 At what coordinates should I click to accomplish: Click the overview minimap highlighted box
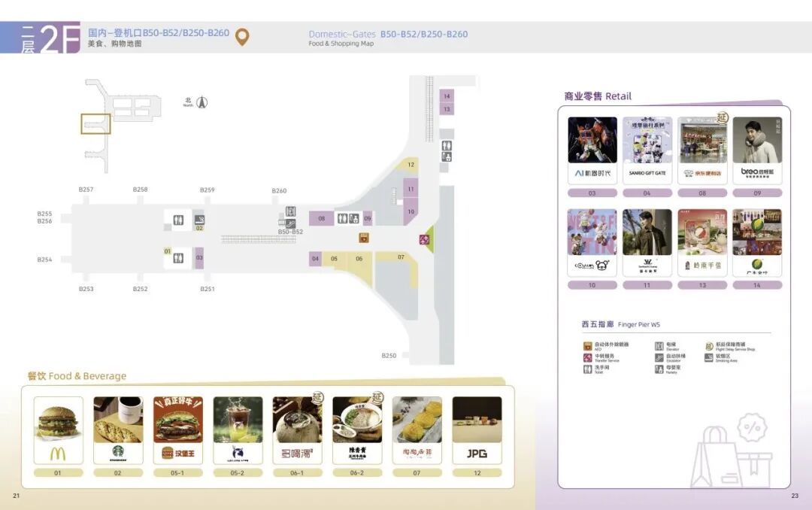point(95,124)
